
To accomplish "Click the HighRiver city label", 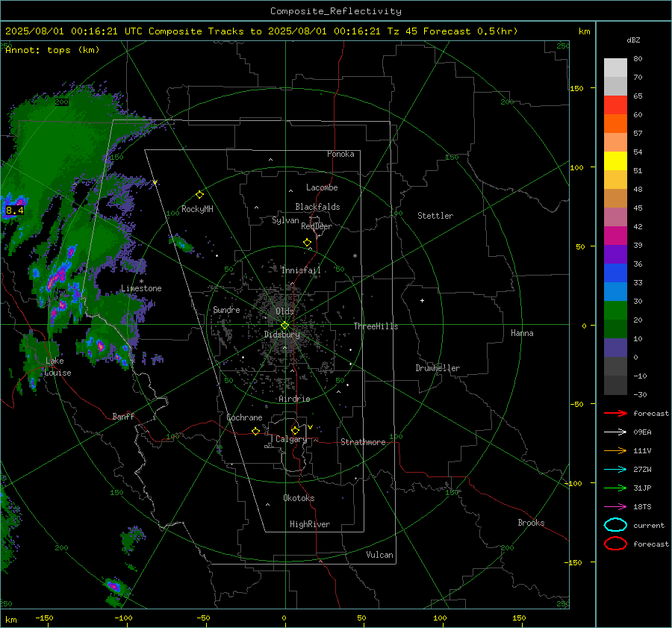I will 310,525.
